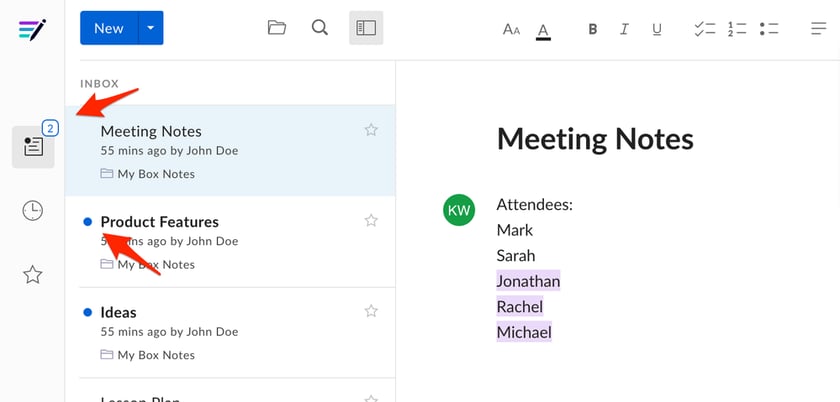Open the New button dropdown arrow

[x=151, y=28]
